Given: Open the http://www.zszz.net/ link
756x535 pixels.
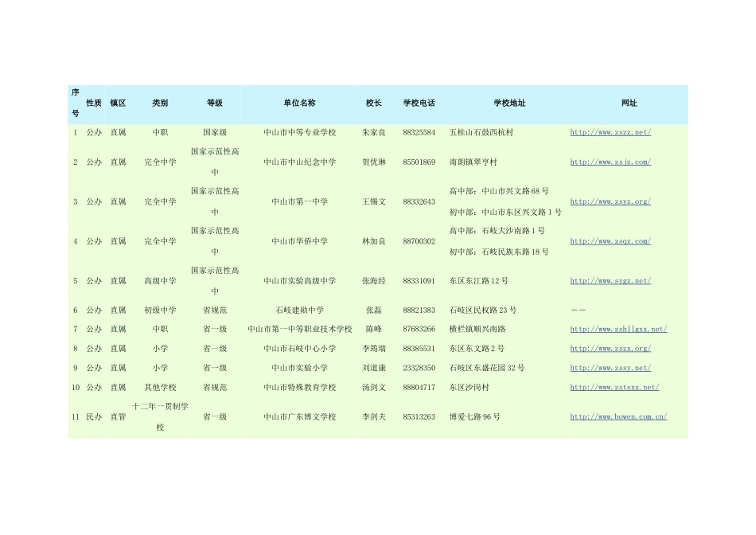Looking at the screenshot, I should tap(610, 132).
